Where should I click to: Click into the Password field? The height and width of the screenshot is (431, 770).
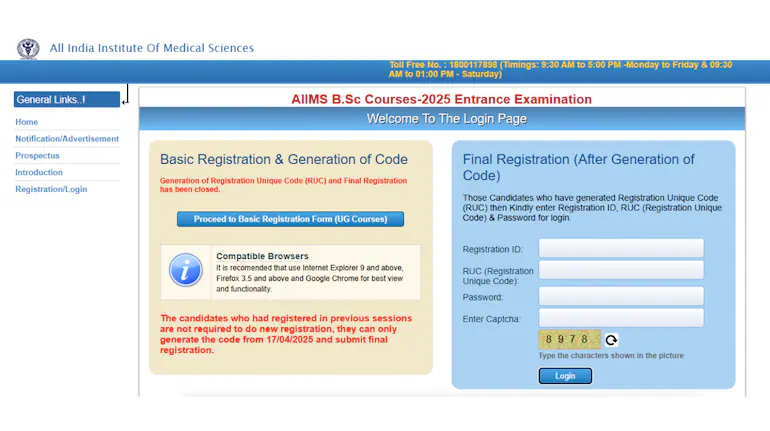click(621, 297)
